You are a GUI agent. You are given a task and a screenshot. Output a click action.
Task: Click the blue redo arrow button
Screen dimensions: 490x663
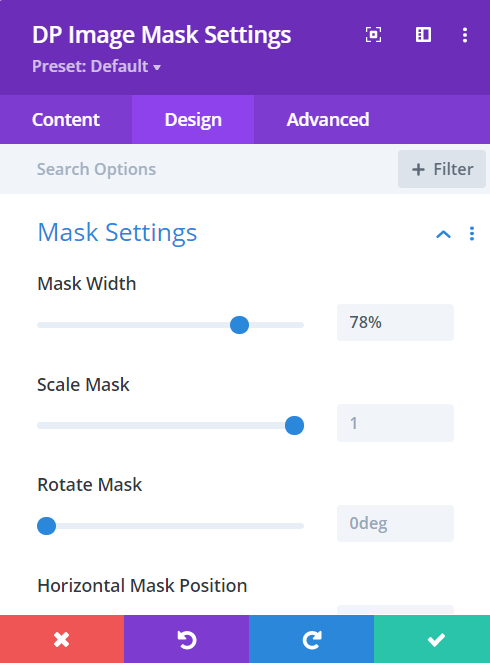click(x=312, y=639)
